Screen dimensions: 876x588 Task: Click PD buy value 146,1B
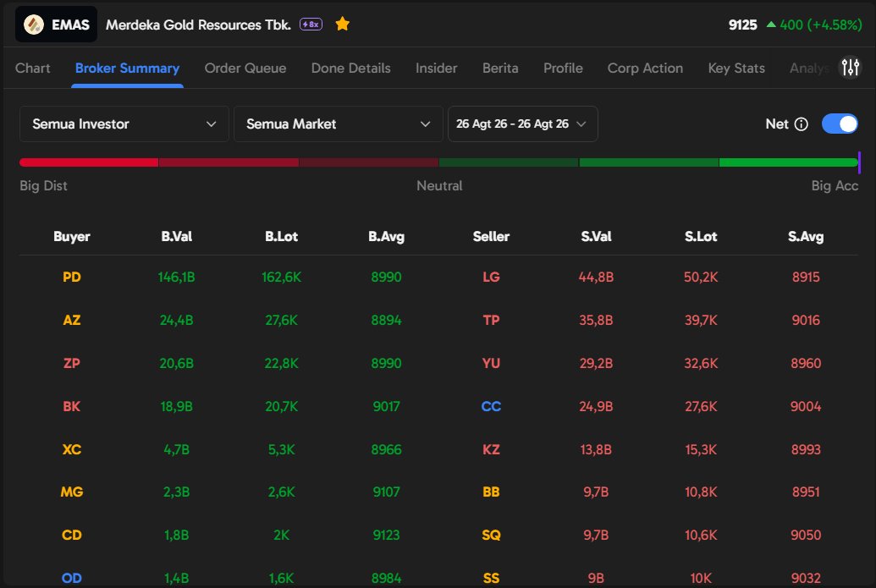tap(177, 277)
